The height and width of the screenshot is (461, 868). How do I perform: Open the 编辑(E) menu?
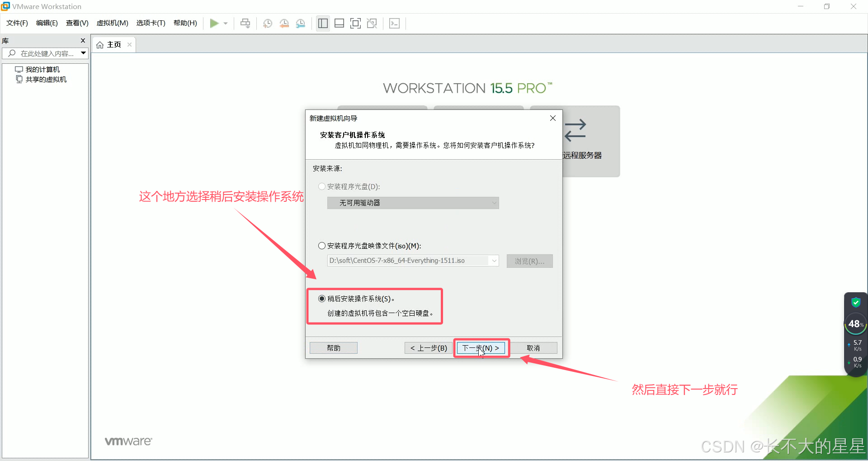pos(47,23)
